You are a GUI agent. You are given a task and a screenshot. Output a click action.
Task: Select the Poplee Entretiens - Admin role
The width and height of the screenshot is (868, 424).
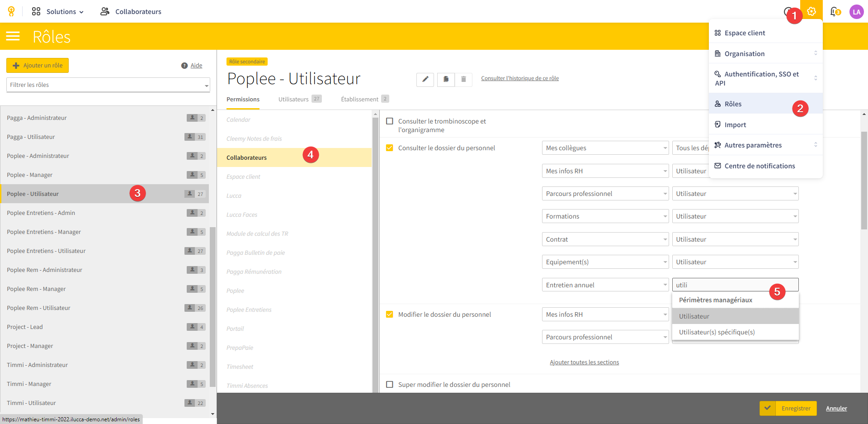(x=104, y=213)
